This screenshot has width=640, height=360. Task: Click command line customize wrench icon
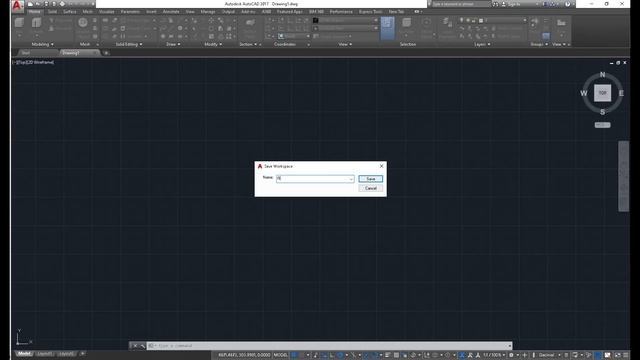pyautogui.click(x=142, y=346)
